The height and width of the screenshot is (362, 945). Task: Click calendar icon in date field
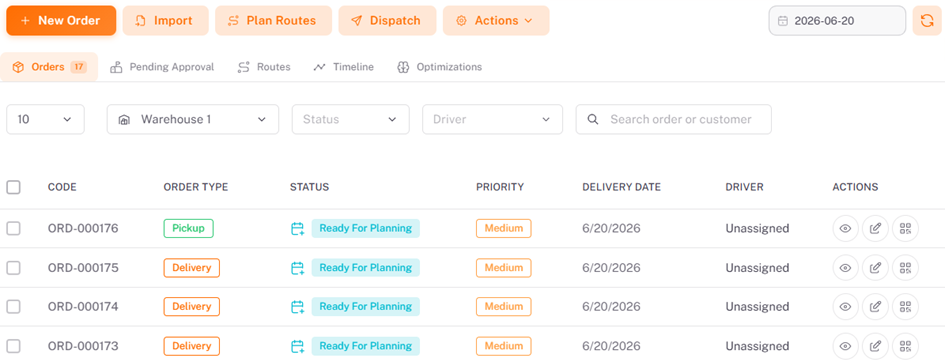click(782, 21)
